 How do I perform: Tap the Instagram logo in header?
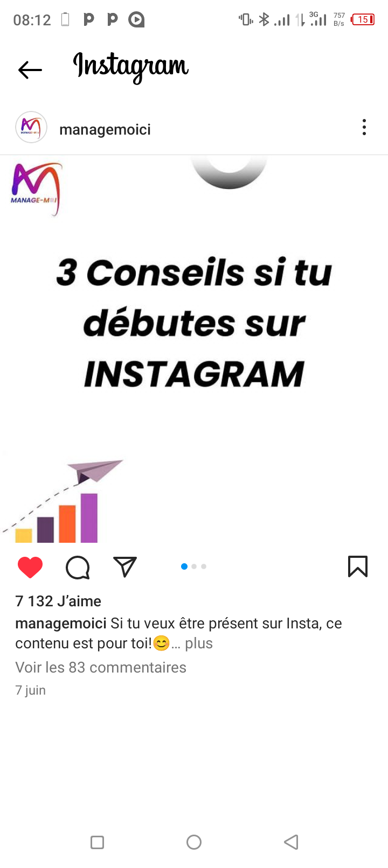pyautogui.click(x=131, y=67)
